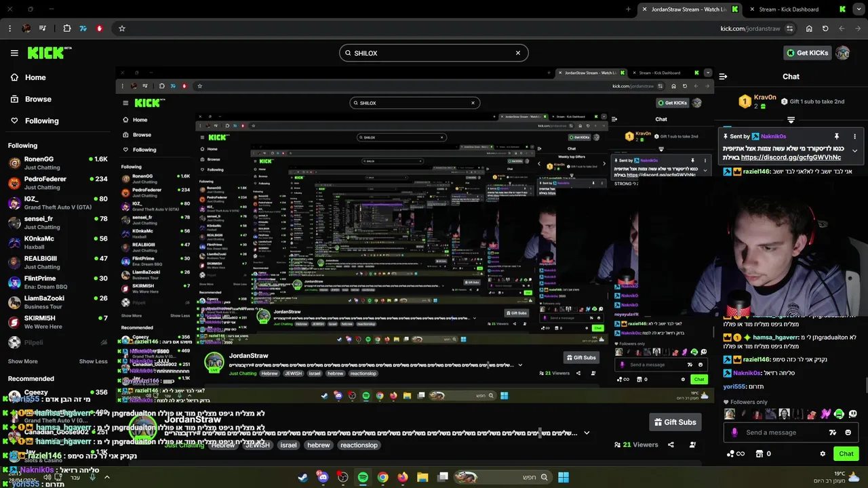Open a new Chrome tab
This screenshot has height=488, width=868.
coord(628,9)
